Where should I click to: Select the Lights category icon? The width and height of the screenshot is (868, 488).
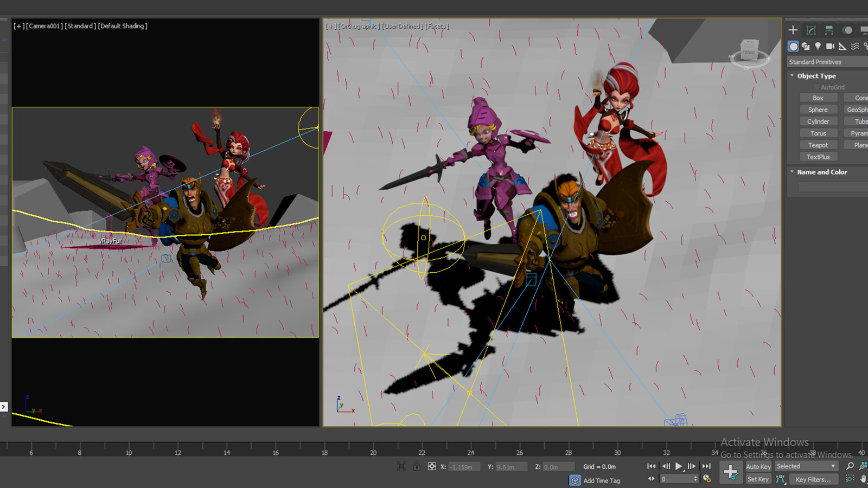click(818, 47)
